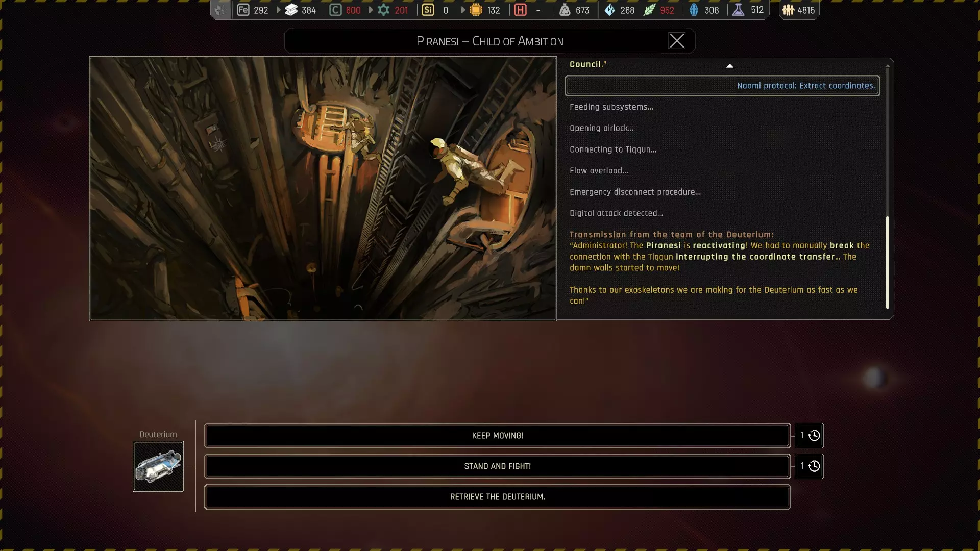
Task: Click the science flask resource icon
Action: click(738, 10)
